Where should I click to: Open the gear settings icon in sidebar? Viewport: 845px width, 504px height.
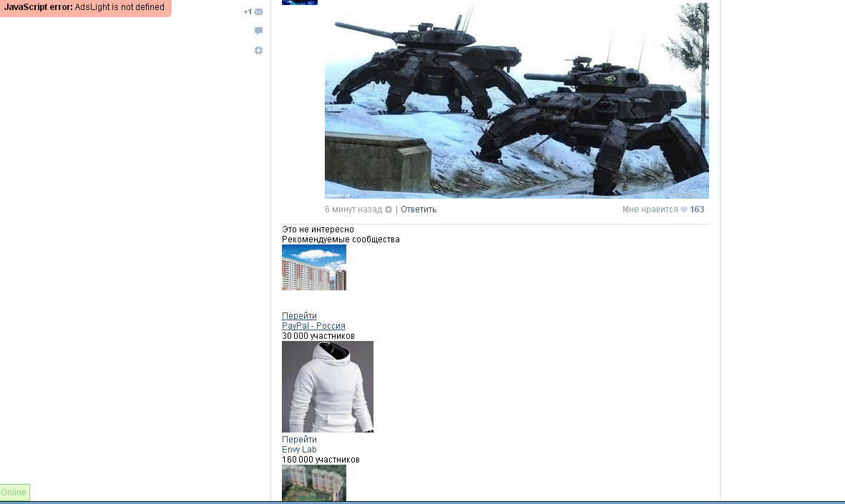click(x=259, y=50)
